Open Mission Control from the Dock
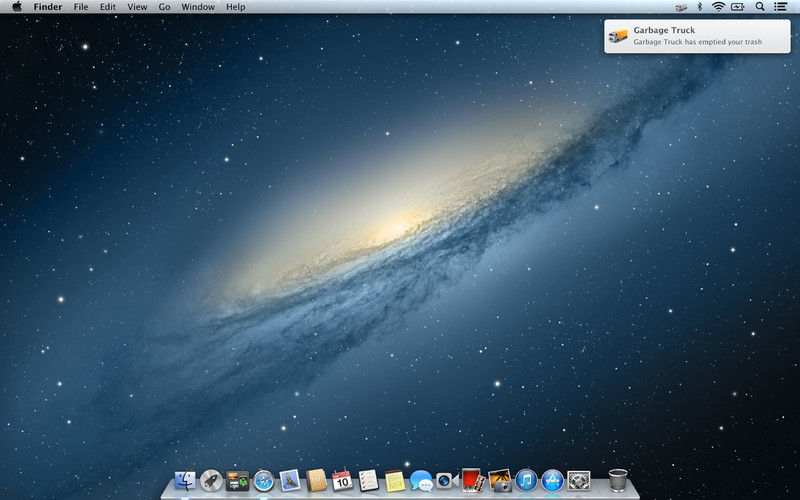The image size is (800, 500). tap(237, 481)
